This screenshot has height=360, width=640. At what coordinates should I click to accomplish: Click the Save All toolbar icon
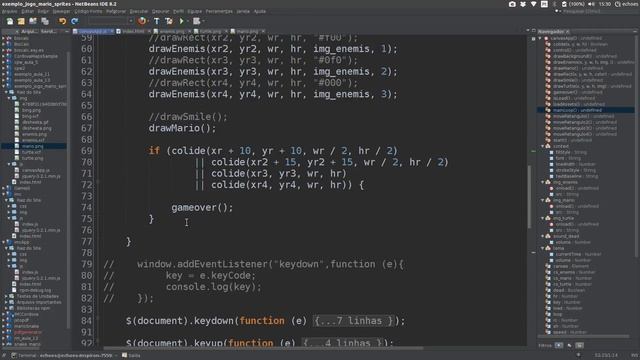(44, 21)
